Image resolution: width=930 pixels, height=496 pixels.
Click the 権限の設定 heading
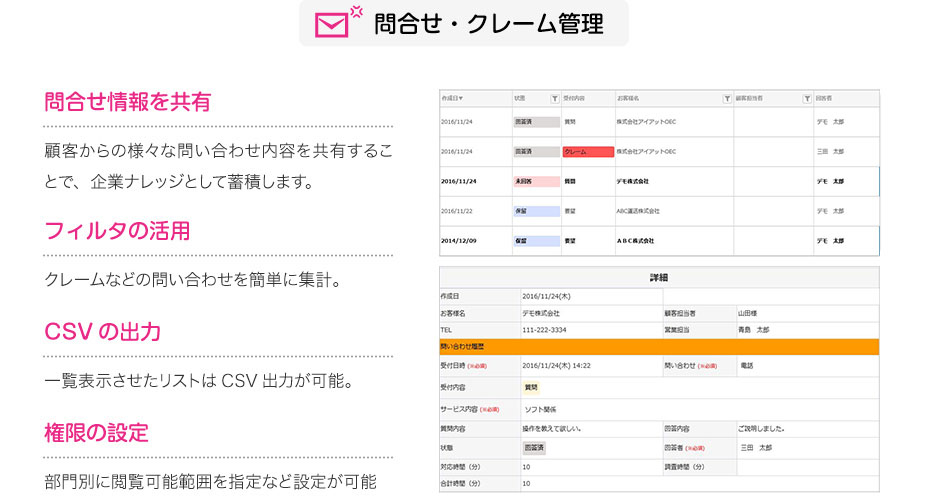(x=96, y=433)
